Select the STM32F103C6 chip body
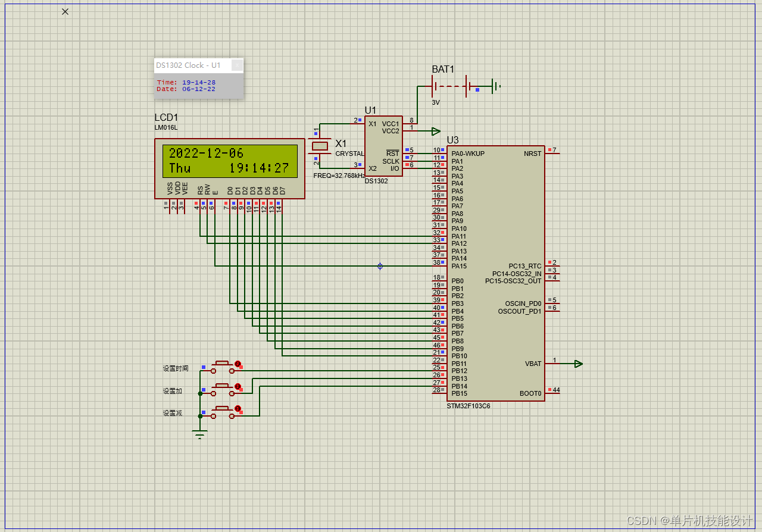762x532 pixels. click(496, 273)
